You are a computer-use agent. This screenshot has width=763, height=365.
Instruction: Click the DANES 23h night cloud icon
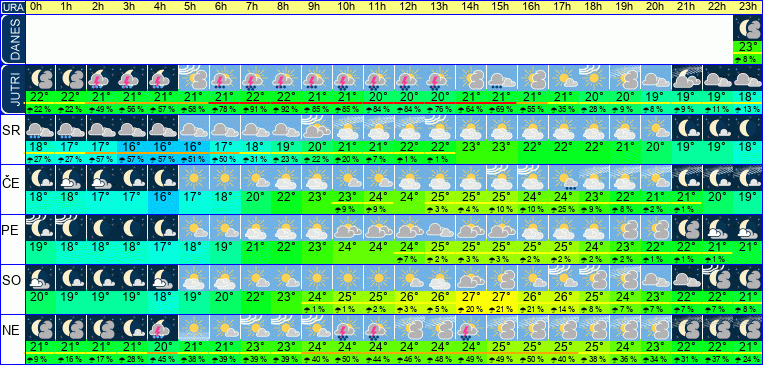coord(747,29)
